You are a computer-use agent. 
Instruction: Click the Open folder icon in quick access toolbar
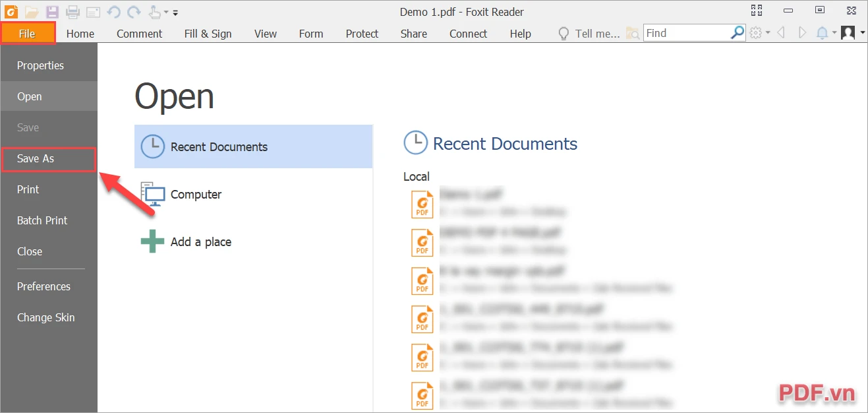pos(32,11)
